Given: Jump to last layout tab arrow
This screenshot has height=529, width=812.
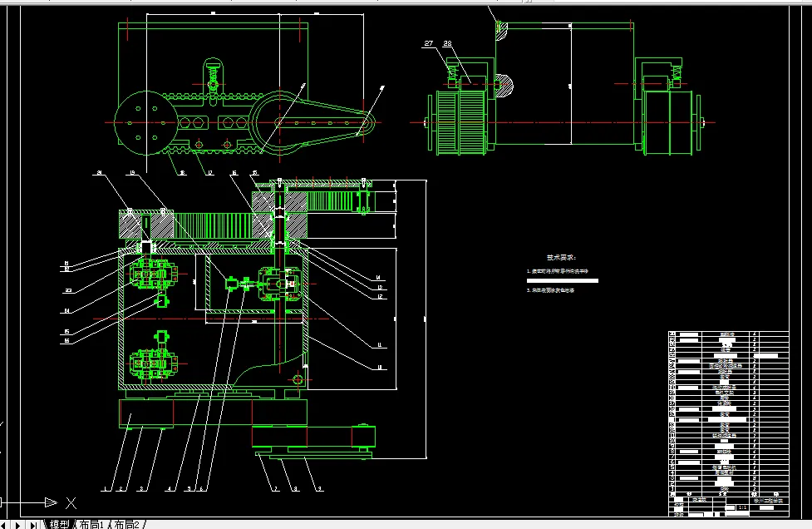Looking at the screenshot, I should tap(32, 525).
